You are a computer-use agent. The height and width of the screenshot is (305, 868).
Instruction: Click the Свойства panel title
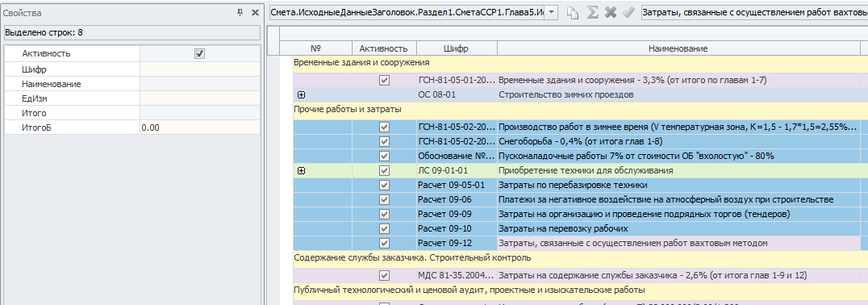(23, 13)
